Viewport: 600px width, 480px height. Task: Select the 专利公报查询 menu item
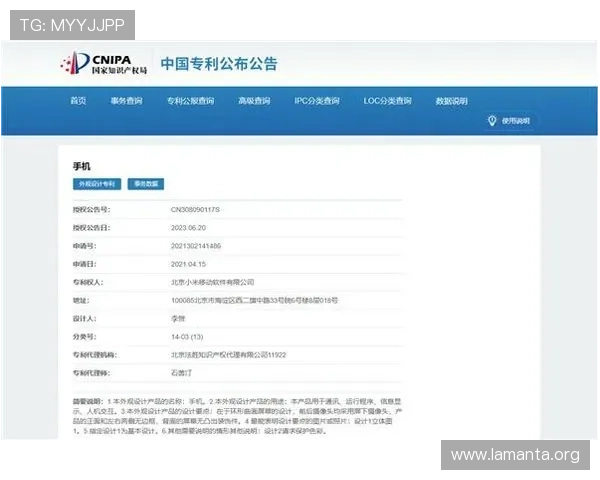[191, 101]
